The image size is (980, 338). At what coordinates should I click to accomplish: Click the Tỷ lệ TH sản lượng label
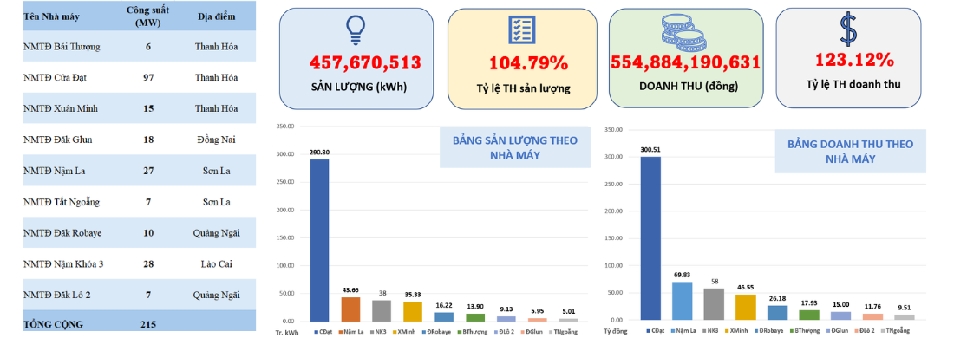point(523,88)
